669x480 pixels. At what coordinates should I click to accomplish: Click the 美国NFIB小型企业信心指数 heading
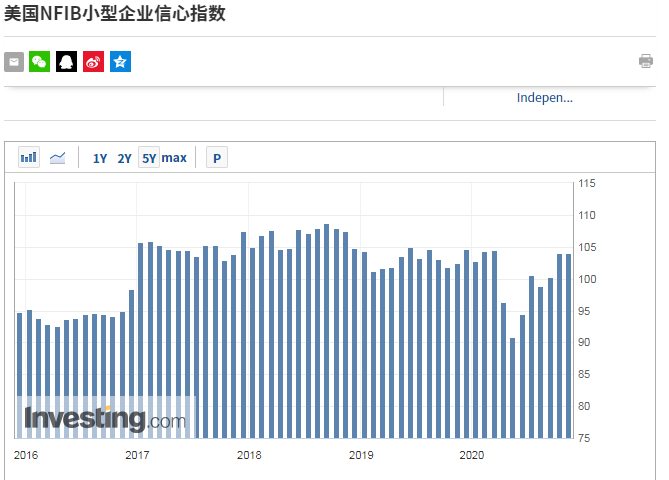115,14
